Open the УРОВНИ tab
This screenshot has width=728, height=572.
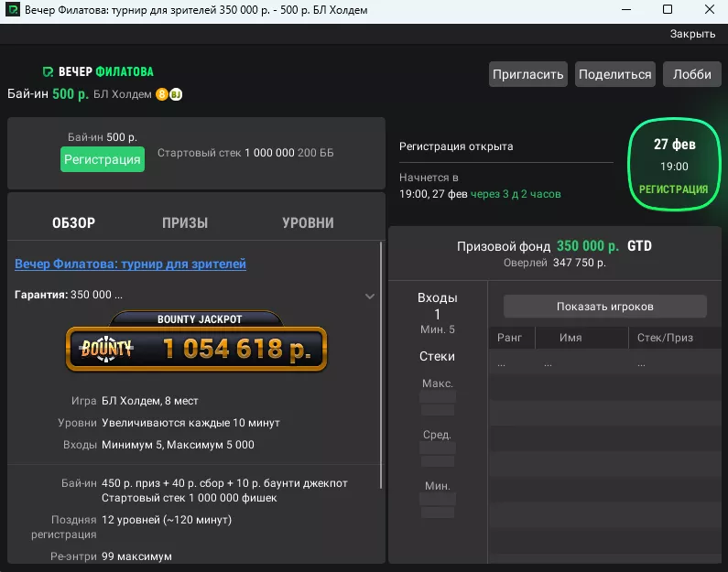point(308,222)
